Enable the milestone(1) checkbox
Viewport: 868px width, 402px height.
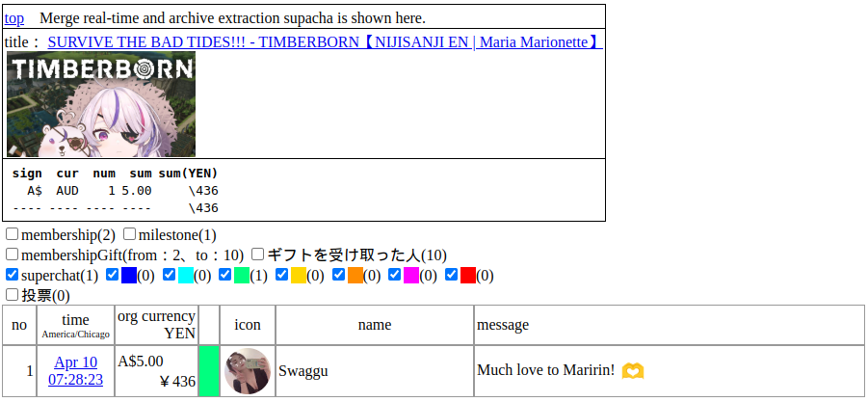(x=129, y=234)
